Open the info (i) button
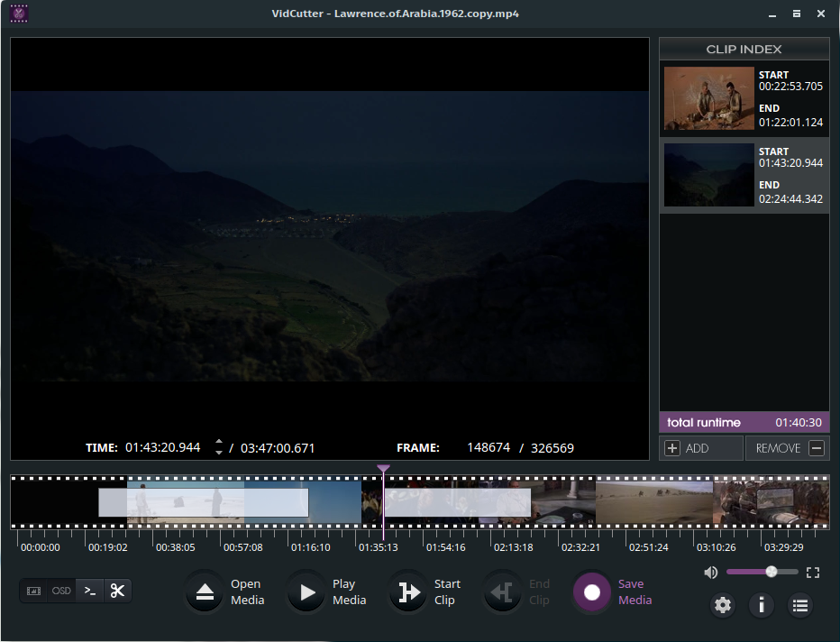 pyautogui.click(x=762, y=605)
